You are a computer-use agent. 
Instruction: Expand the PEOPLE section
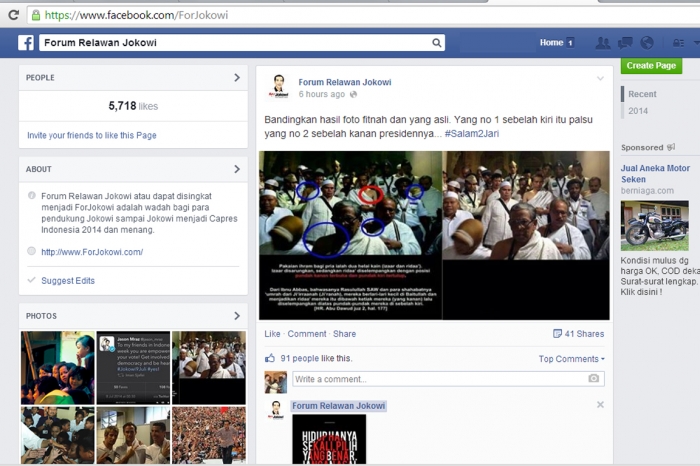237,78
